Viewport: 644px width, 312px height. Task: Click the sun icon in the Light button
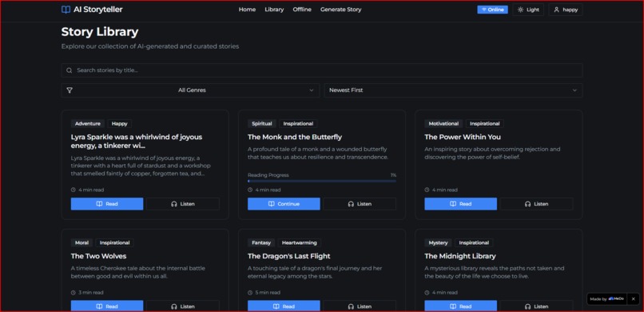520,10
